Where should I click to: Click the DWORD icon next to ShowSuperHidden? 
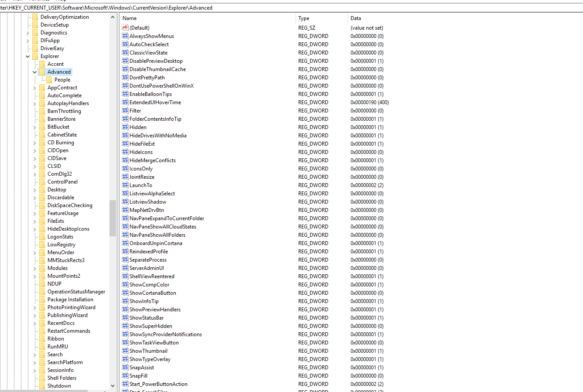(x=125, y=326)
